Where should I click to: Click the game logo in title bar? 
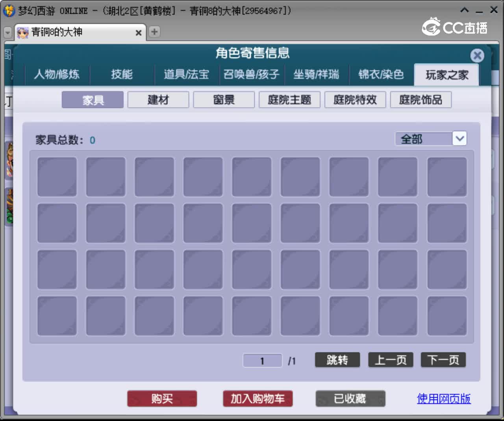pos(9,10)
